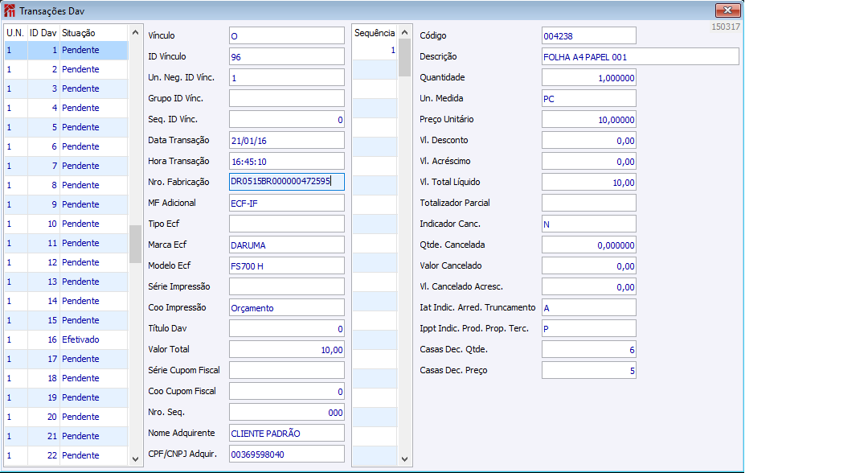The image size is (868, 473).
Task: Close the Transações Dav window
Action: tap(727, 10)
